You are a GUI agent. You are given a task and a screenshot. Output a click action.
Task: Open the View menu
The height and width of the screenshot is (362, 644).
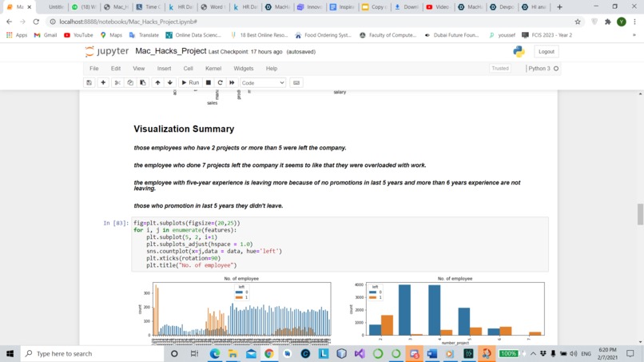tap(139, 69)
